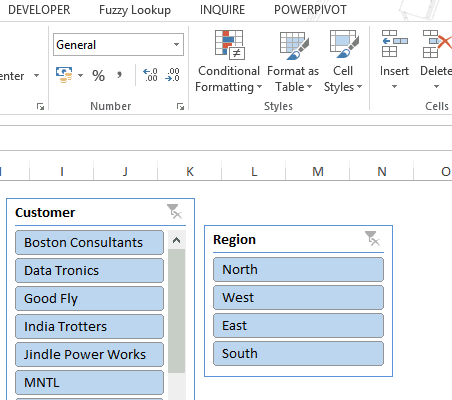The image size is (452, 400).
Task: Filter Region slicer by West
Action: tap(298, 297)
